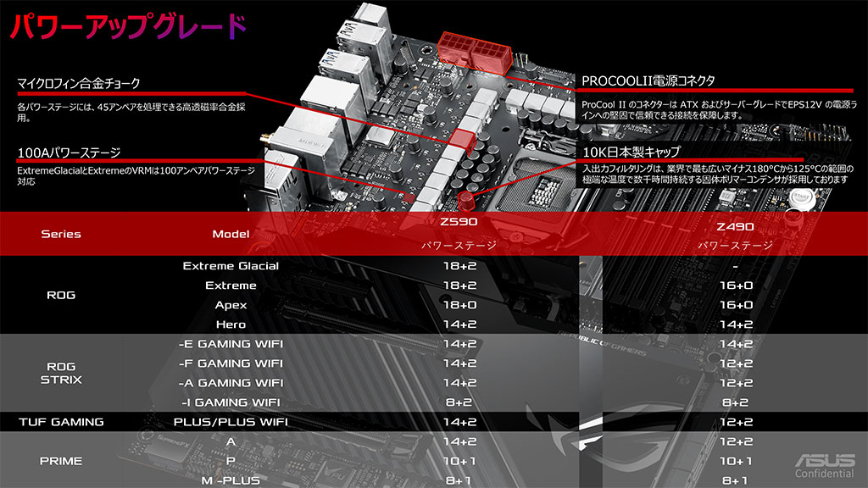Select the 'PLUS/PLUS WIFI' model

(231, 422)
